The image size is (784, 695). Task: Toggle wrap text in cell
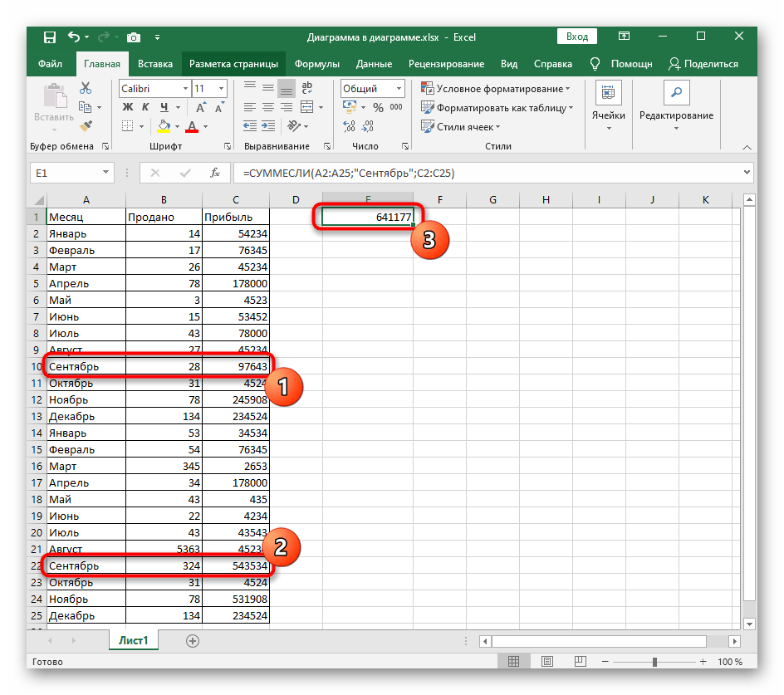point(307,88)
